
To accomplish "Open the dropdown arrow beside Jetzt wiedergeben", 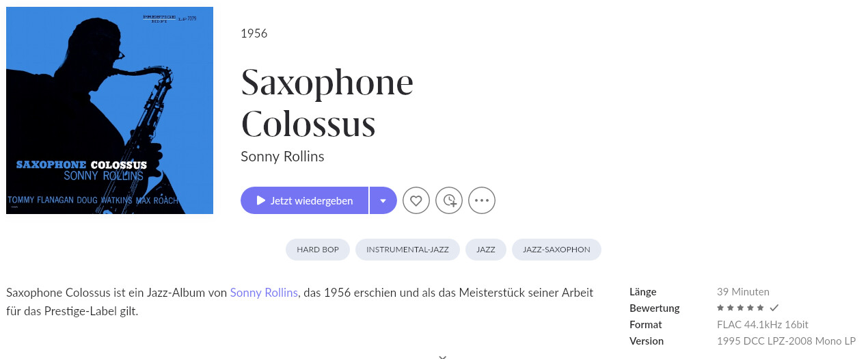I will [x=383, y=200].
